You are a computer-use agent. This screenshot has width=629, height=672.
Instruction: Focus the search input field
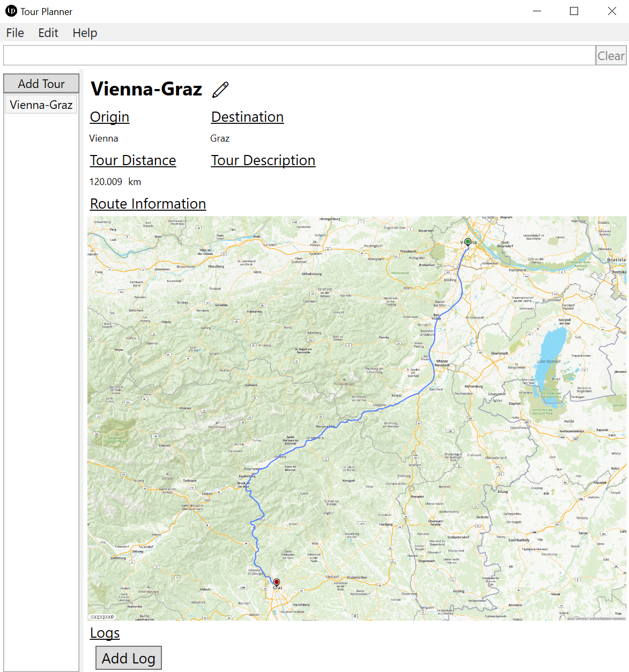click(299, 55)
